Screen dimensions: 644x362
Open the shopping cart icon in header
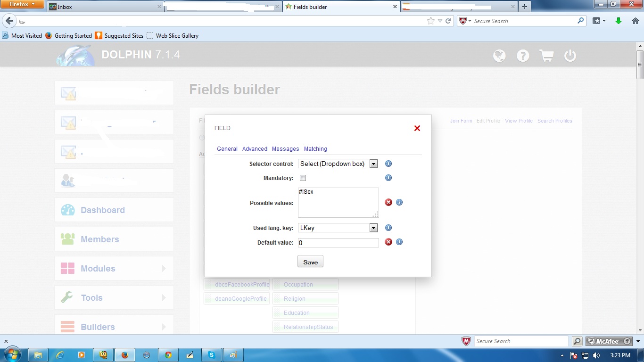(546, 56)
